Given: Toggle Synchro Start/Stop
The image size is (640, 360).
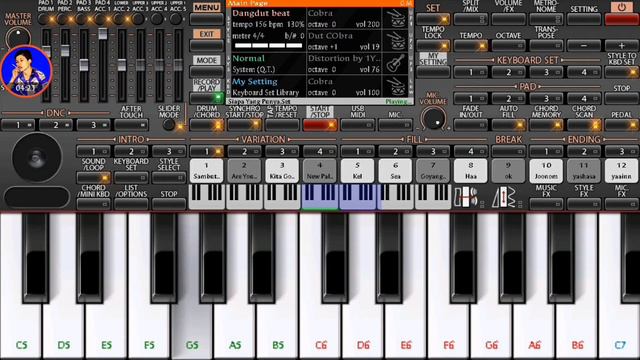Looking at the screenshot, I should pos(244,125).
